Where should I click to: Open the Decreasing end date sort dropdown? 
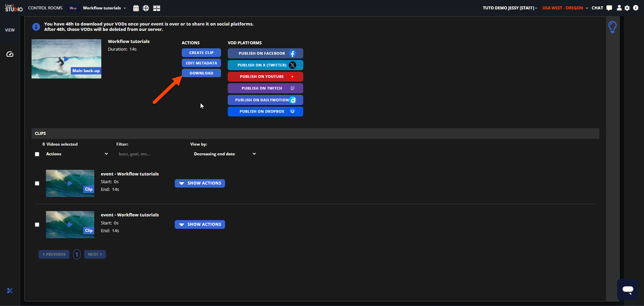(x=224, y=154)
